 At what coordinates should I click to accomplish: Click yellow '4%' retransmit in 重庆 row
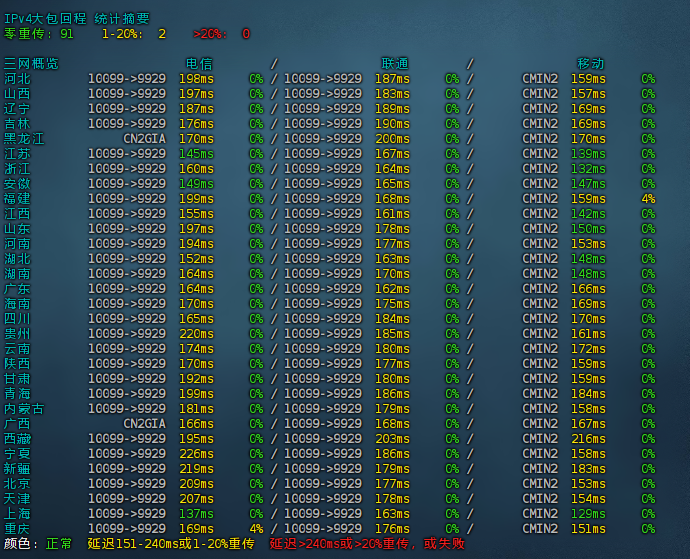(x=256, y=529)
